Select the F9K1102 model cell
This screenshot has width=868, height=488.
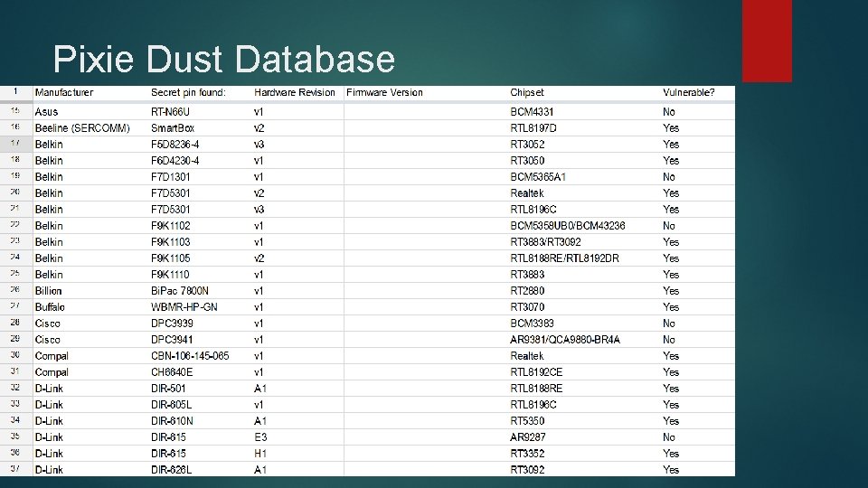(170, 226)
